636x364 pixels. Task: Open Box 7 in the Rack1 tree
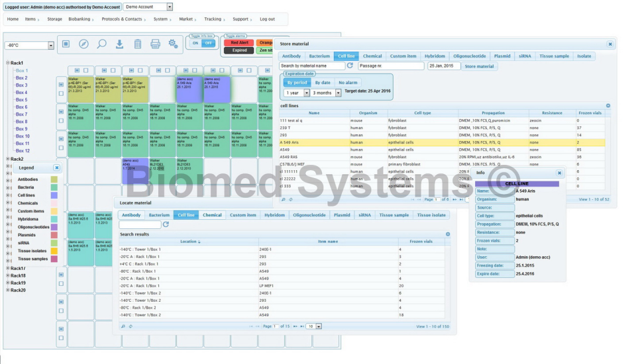(x=21, y=114)
